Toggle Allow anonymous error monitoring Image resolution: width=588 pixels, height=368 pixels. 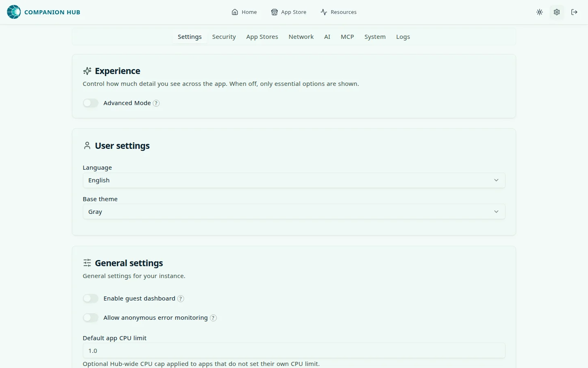91,318
